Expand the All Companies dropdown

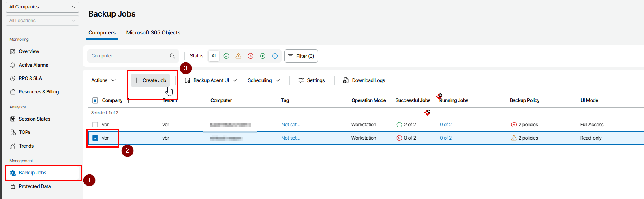[42, 7]
